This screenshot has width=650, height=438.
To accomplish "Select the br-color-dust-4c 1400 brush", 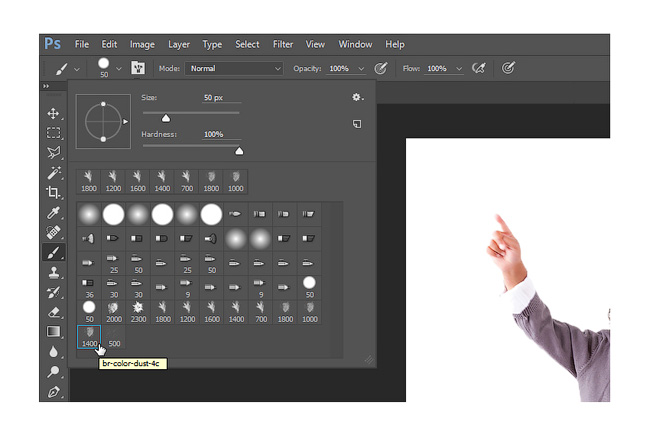I will [89, 336].
